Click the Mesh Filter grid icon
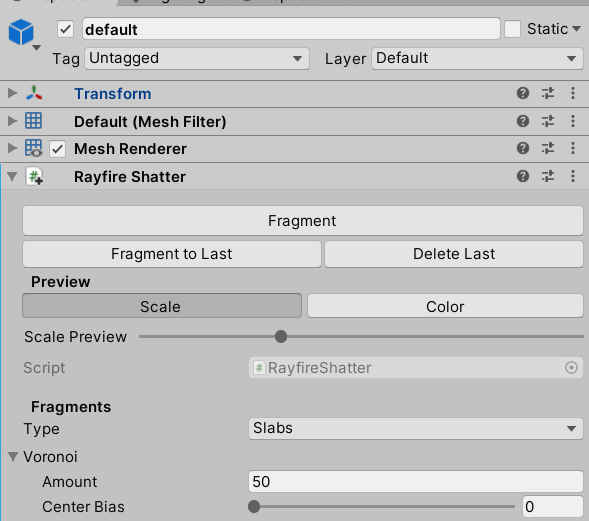 (x=33, y=121)
